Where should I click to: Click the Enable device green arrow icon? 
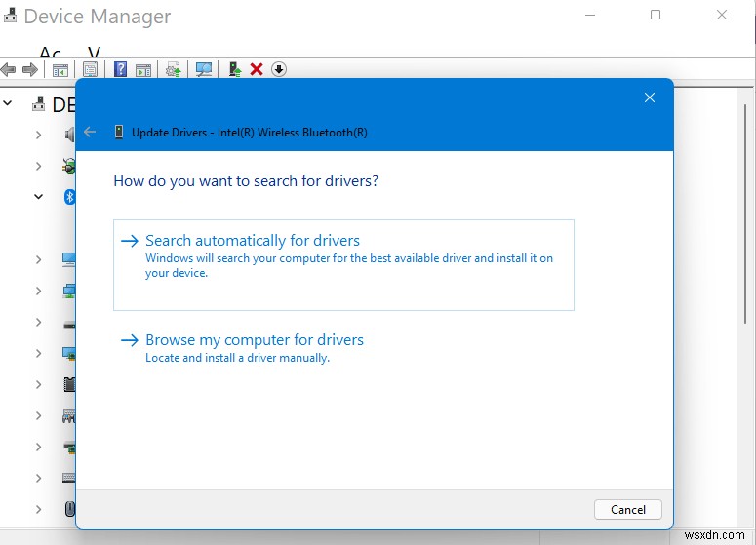(235, 69)
